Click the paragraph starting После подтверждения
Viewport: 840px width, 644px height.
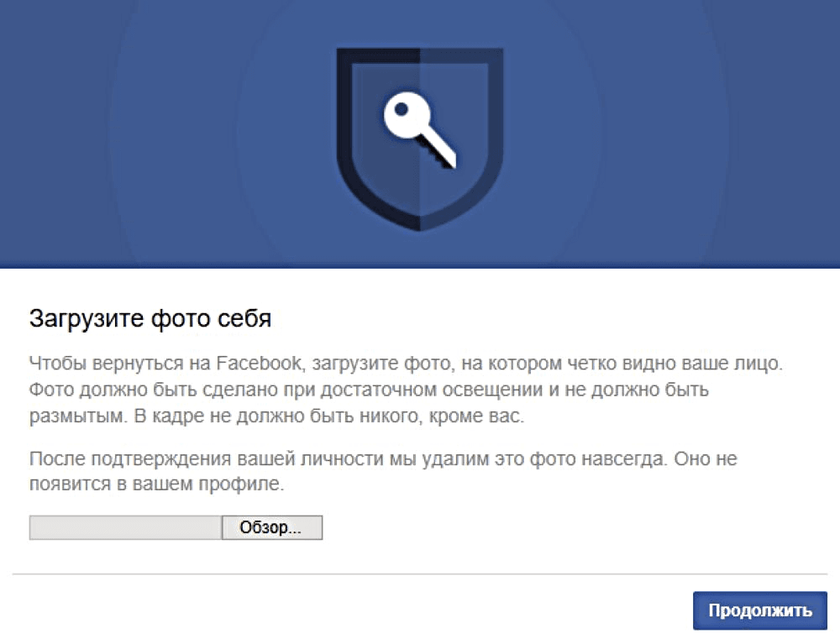[383, 471]
